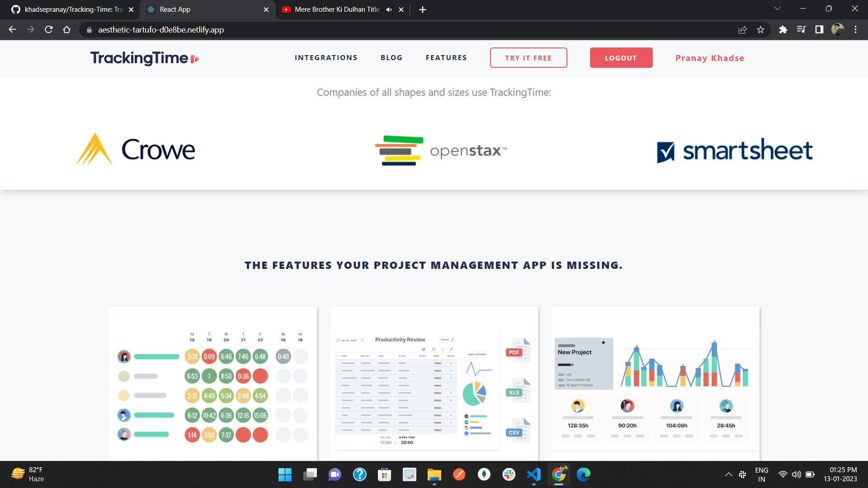The width and height of the screenshot is (868, 488).
Task: Open Chrome extensions puzzle icon
Action: pyautogui.click(x=783, y=30)
